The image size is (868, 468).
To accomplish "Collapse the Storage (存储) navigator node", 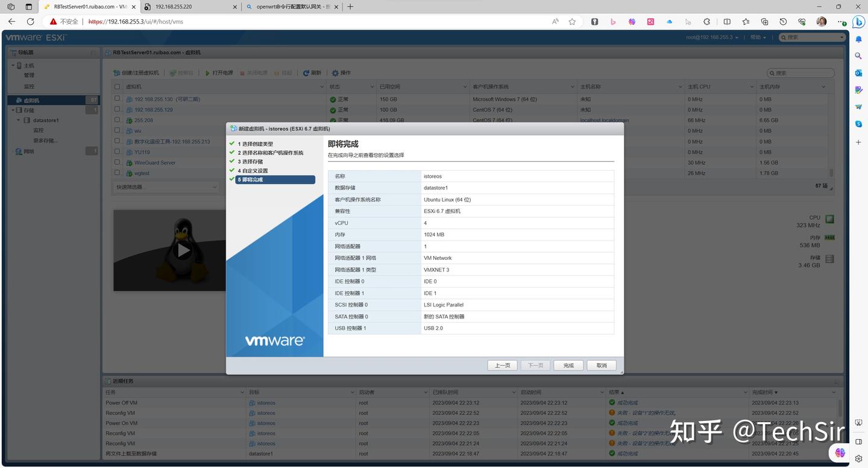I will pos(13,110).
